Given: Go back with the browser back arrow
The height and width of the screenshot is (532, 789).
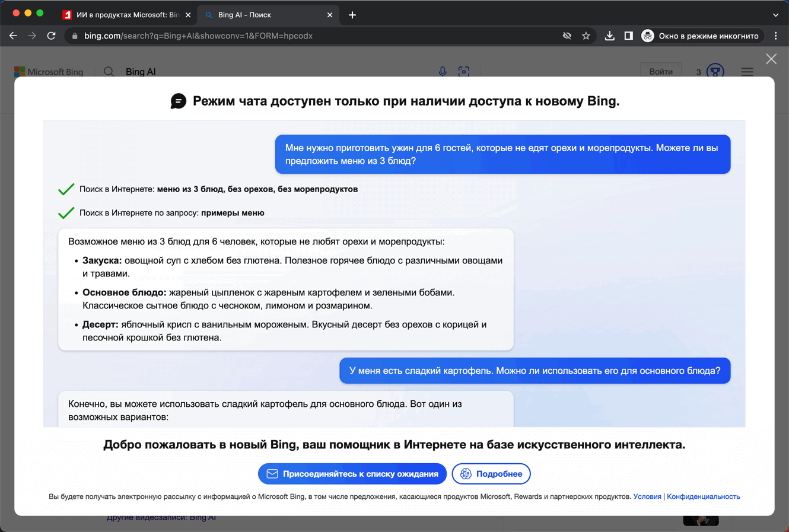Looking at the screenshot, I should [x=13, y=36].
